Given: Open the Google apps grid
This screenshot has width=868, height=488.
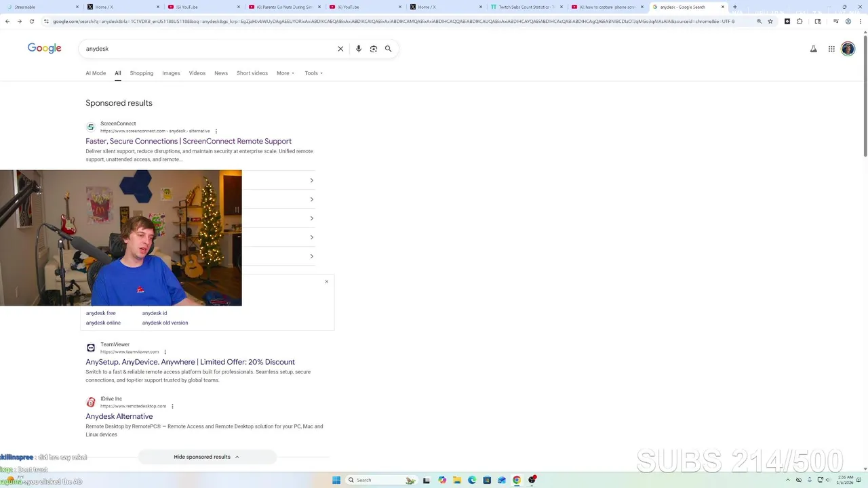Looking at the screenshot, I should 831,49.
